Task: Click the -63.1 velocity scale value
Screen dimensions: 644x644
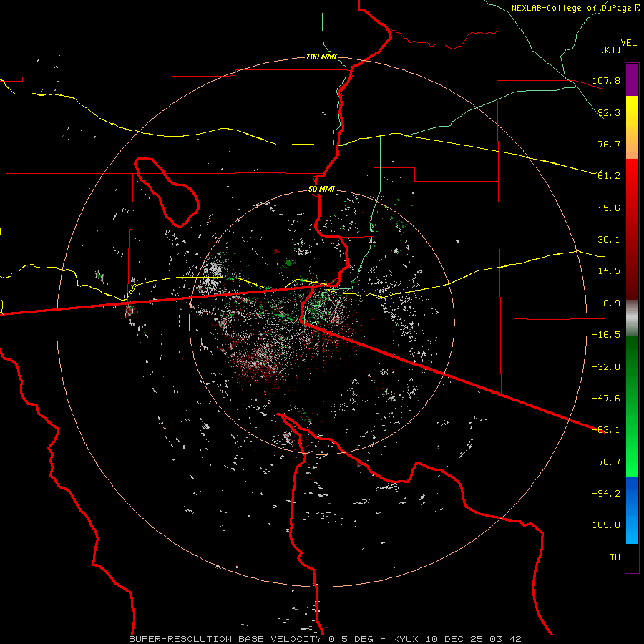Action: point(606,430)
